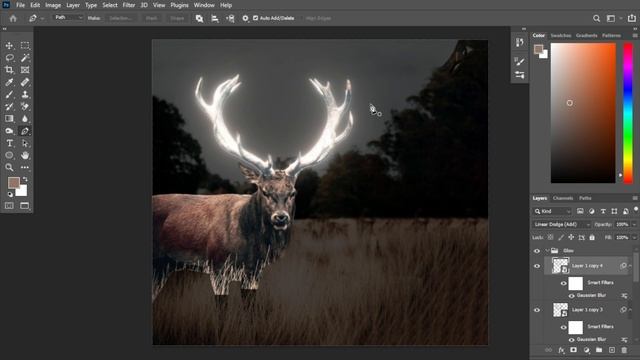This screenshot has width=640, height=360.
Task: Click the Shape button in options bar
Action: pos(177,18)
